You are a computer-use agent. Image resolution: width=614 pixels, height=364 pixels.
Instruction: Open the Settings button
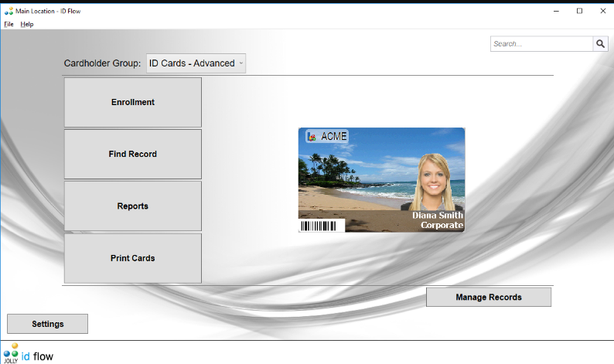click(47, 324)
